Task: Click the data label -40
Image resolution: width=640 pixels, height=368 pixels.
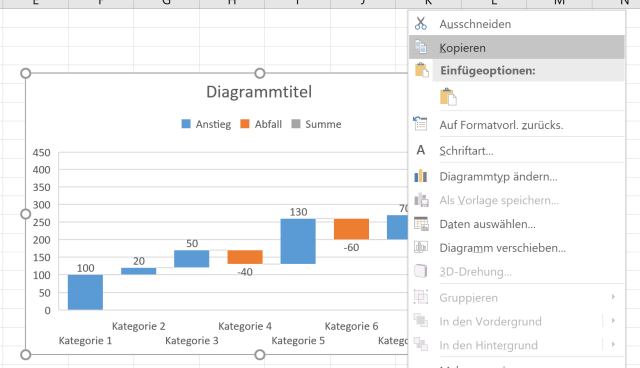Action: (245, 272)
